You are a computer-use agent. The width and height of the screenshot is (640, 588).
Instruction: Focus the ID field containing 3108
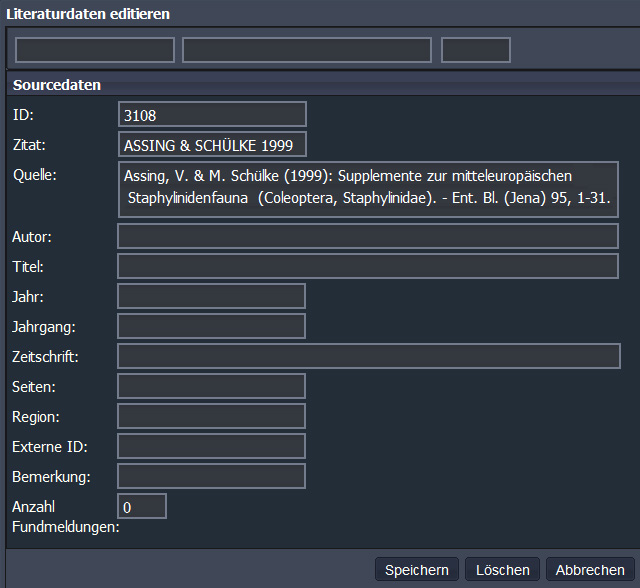[x=212, y=115]
